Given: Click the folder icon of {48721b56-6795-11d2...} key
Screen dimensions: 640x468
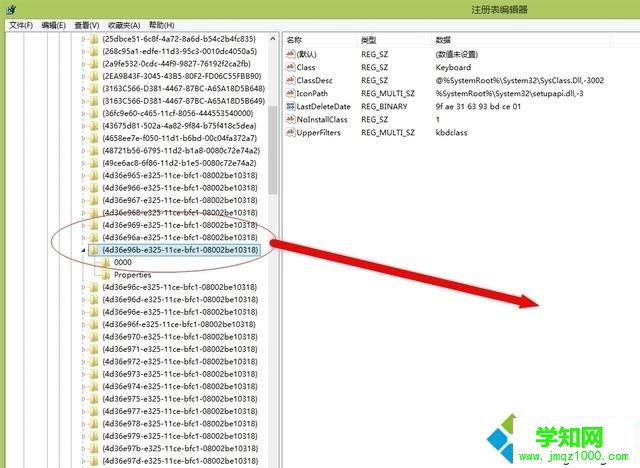Looking at the screenshot, I should pyautogui.click(x=94, y=151).
